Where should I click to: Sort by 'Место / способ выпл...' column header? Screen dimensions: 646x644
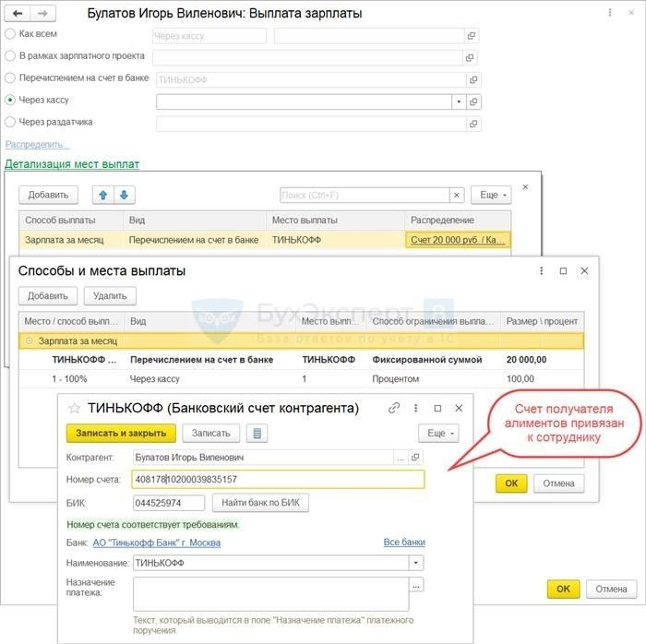[x=71, y=321]
